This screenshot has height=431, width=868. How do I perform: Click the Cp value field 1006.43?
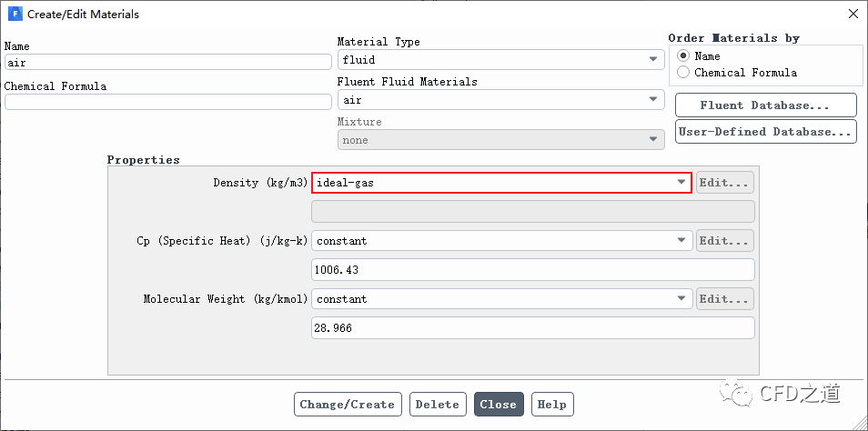pos(533,270)
